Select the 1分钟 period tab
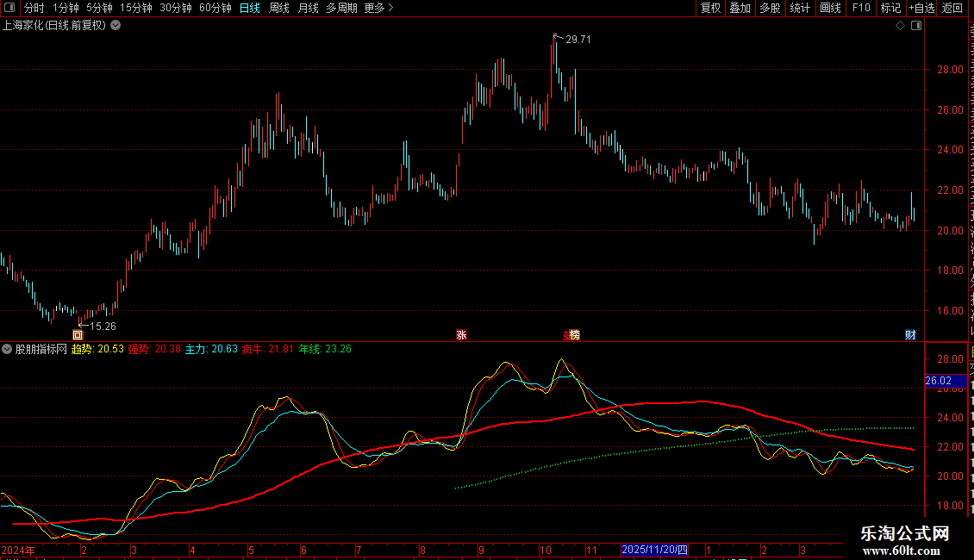Viewport: 974px width, 560px height. click(66, 8)
